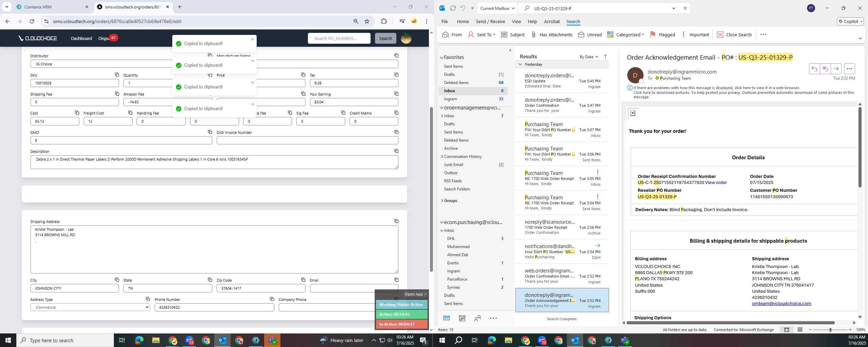Collapse the Favorites folder group
Screen dimensions: 868x347
[x=442, y=58]
